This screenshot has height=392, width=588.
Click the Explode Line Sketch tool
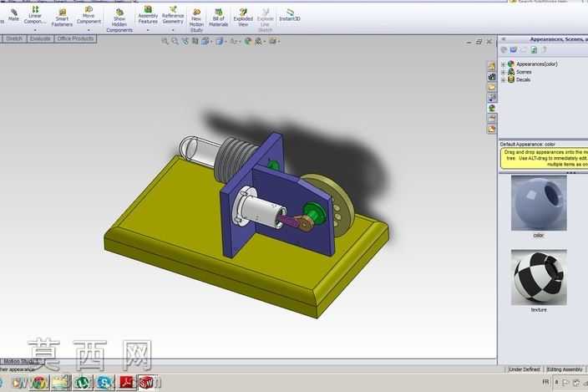click(265, 21)
